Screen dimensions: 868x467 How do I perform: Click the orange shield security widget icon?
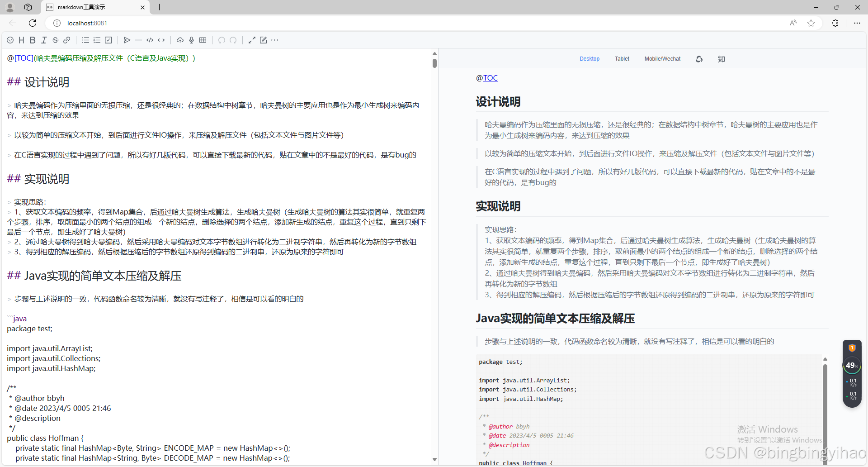tap(852, 348)
